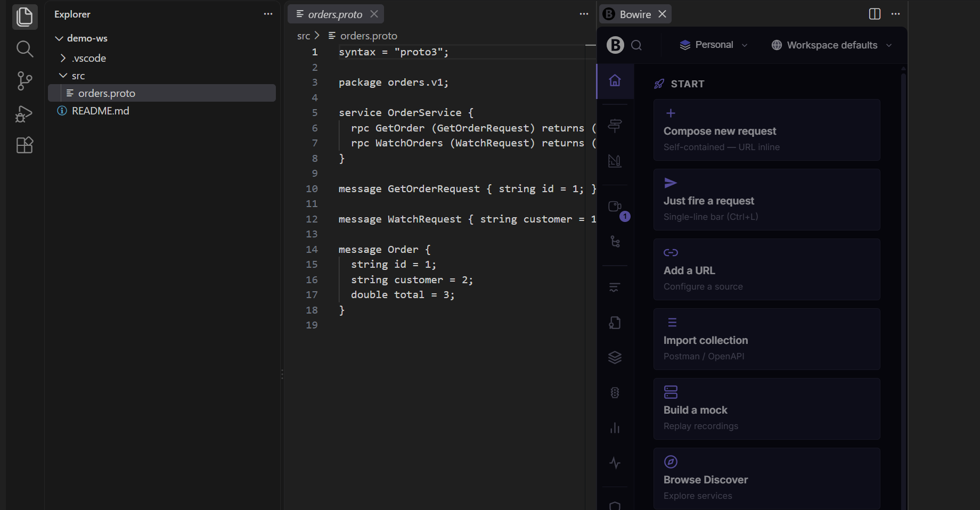Viewport: 980px width, 510px height.
Task: Click 'message GetOrderRequest' line in the editor
Action: pyautogui.click(x=467, y=189)
